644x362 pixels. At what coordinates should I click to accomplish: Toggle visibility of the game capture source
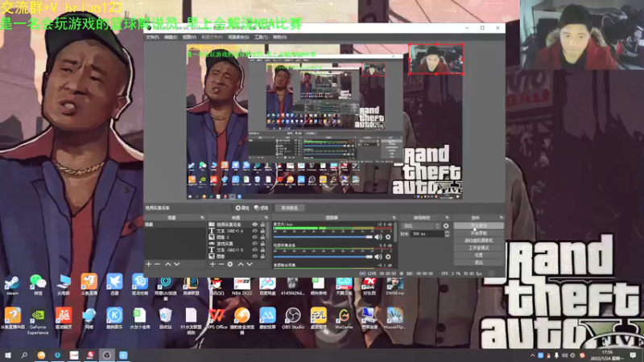click(254, 244)
